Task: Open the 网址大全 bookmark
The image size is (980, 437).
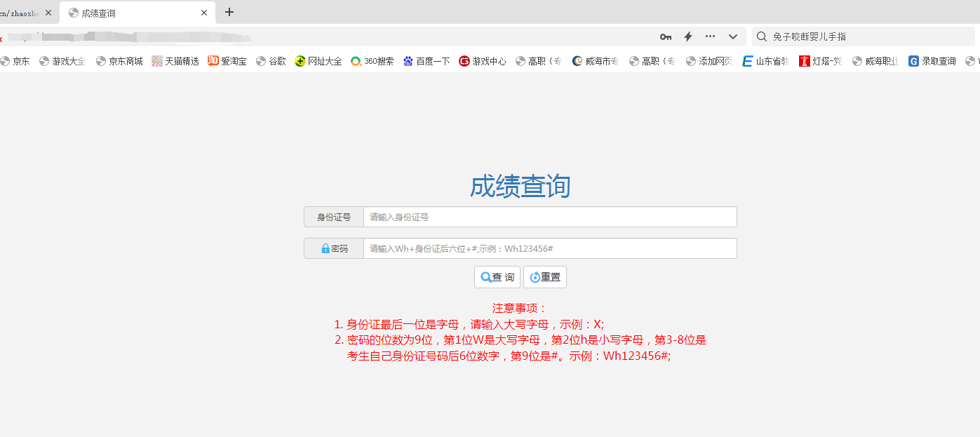Action: [318, 61]
